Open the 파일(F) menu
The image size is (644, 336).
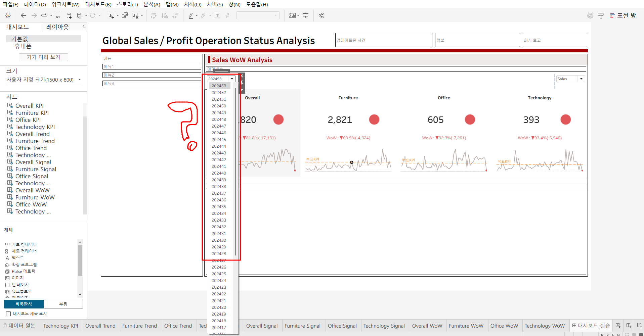point(10,4)
